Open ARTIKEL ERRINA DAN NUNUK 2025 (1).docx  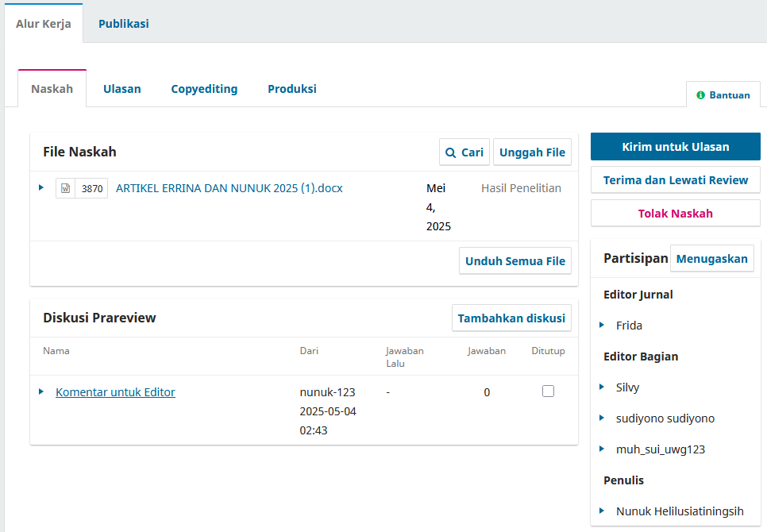229,188
